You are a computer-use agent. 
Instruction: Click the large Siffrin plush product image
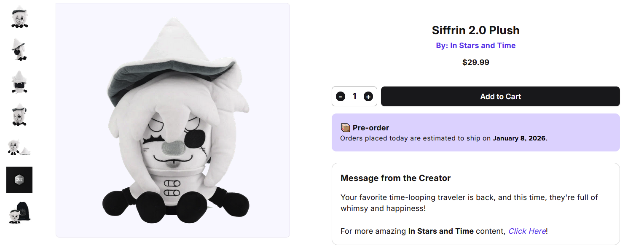173,120
